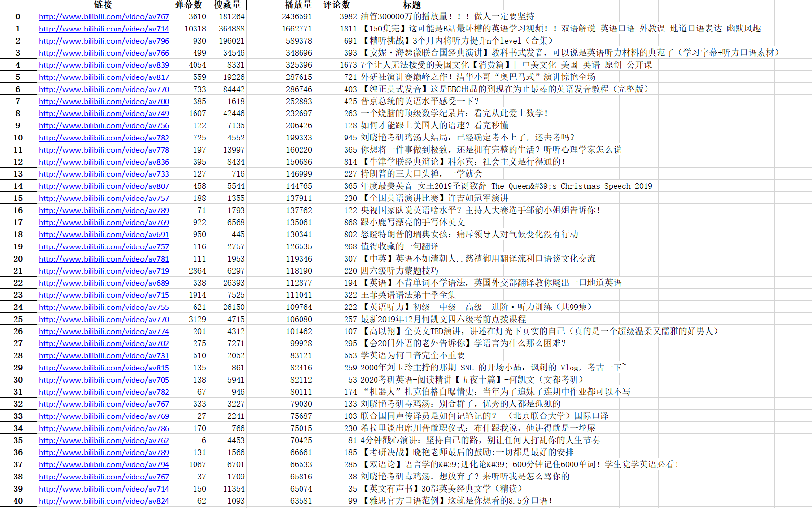Viewport: 812px width, 508px height.
Task: Select row index 40 cell
Action: tap(18, 501)
